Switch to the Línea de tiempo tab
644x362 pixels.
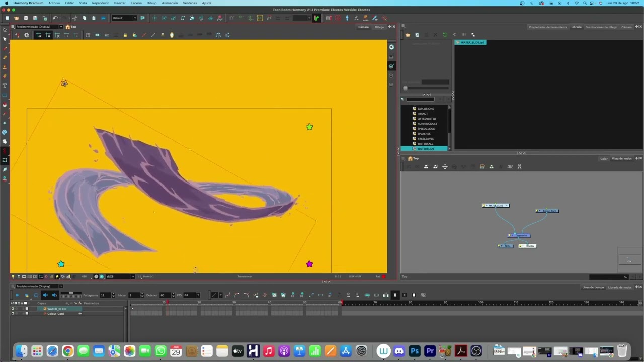click(x=593, y=287)
